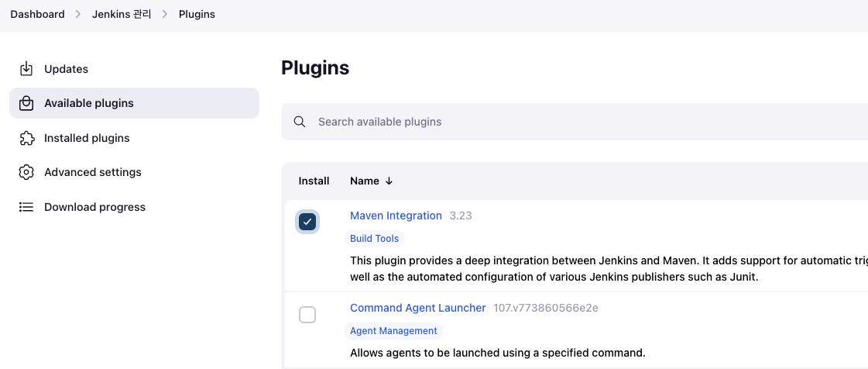Open the Updates section
The image size is (868, 369).
(x=66, y=69)
